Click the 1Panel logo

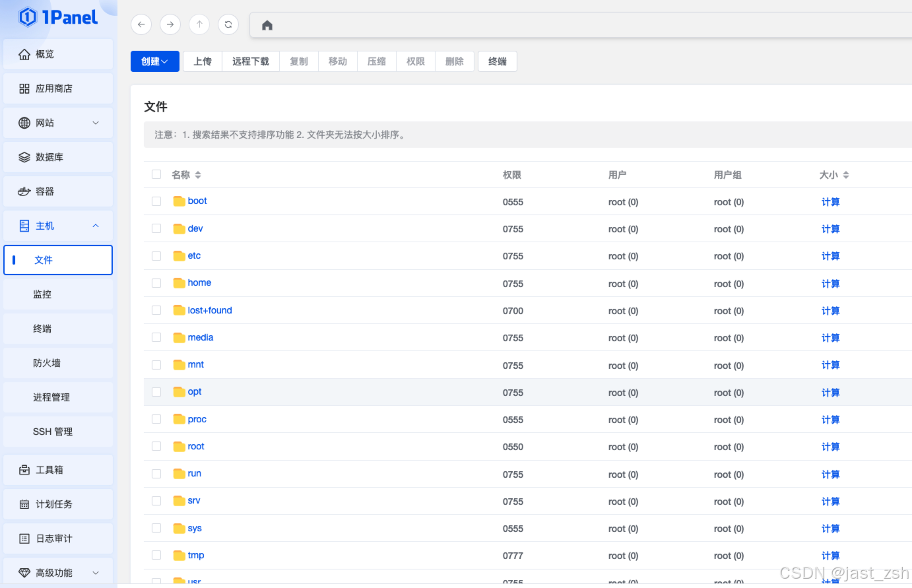[x=58, y=17]
